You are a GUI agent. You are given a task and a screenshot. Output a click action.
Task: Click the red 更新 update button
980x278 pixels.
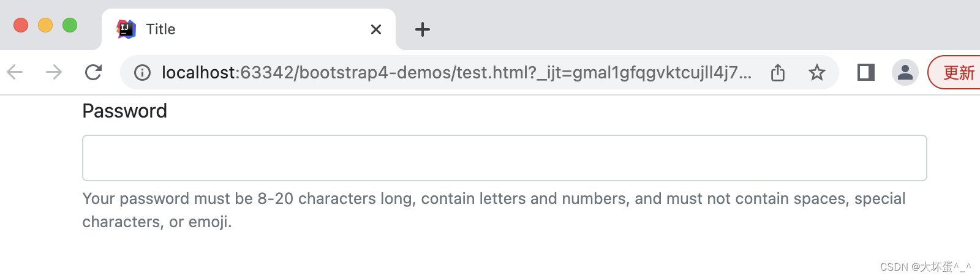(957, 73)
